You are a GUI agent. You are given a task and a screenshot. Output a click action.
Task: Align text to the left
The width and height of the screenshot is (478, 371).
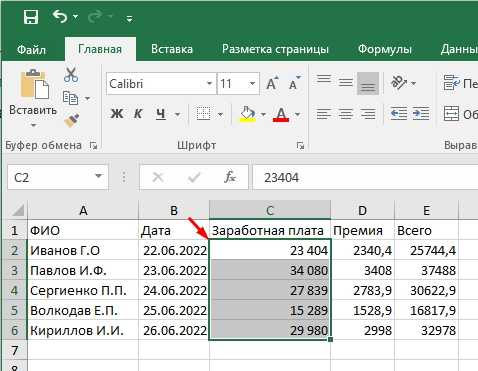pyautogui.click(x=323, y=114)
